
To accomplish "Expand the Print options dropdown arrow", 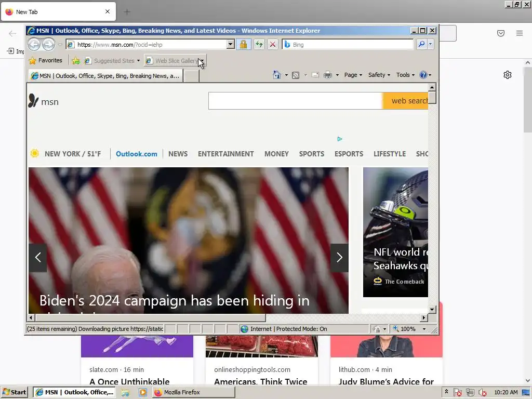I will 337,75.
